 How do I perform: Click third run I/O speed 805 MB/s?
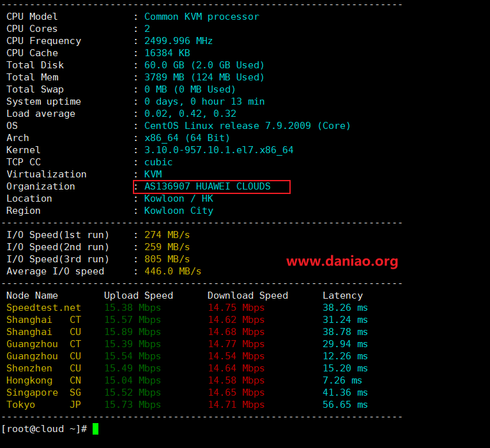pyautogui.click(x=167, y=260)
